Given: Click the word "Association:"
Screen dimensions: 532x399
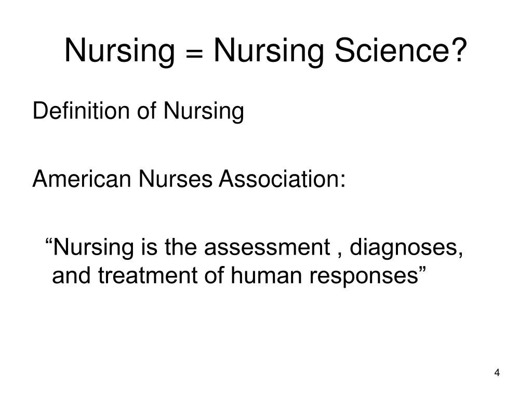Looking at the screenshot, I should tap(282, 179).
